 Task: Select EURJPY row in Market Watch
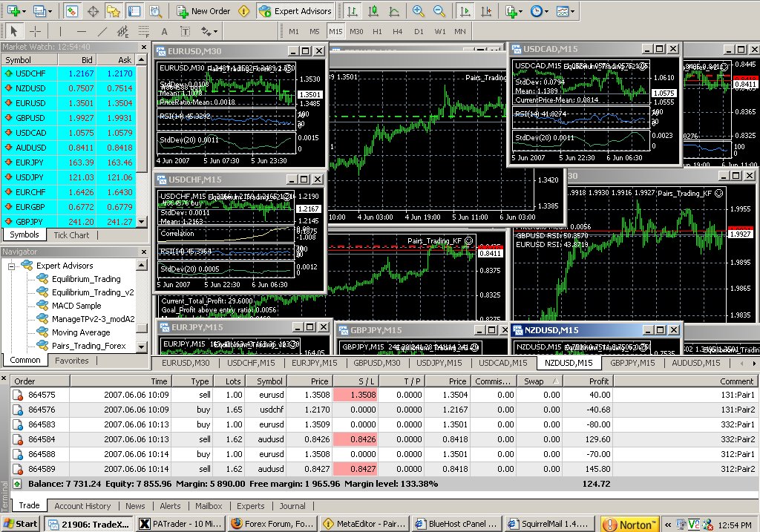pos(69,162)
